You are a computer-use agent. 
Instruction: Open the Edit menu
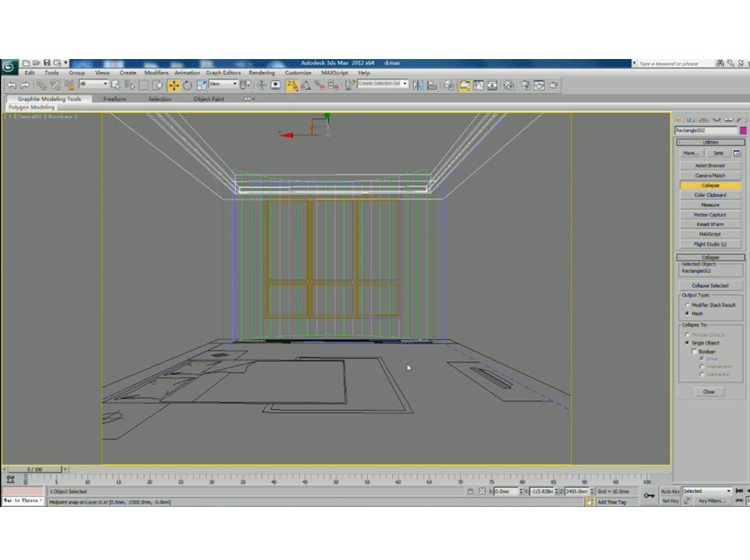click(30, 73)
